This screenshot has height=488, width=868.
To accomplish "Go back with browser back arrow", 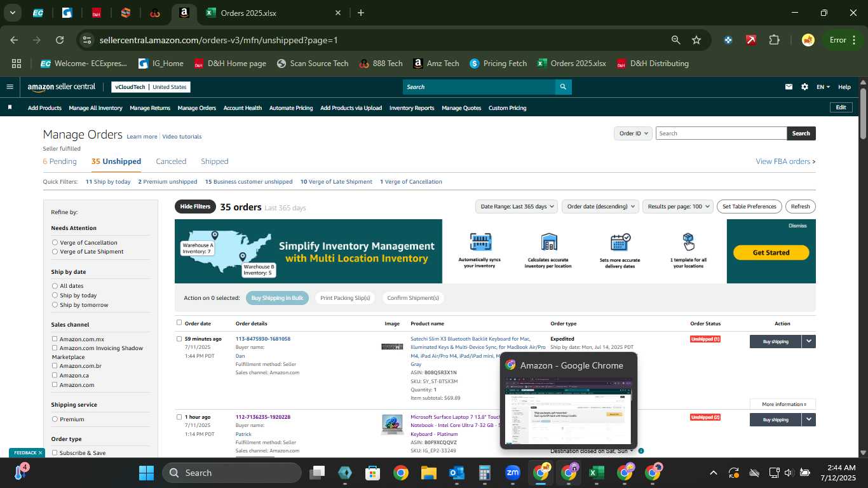I will coord(14,40).
